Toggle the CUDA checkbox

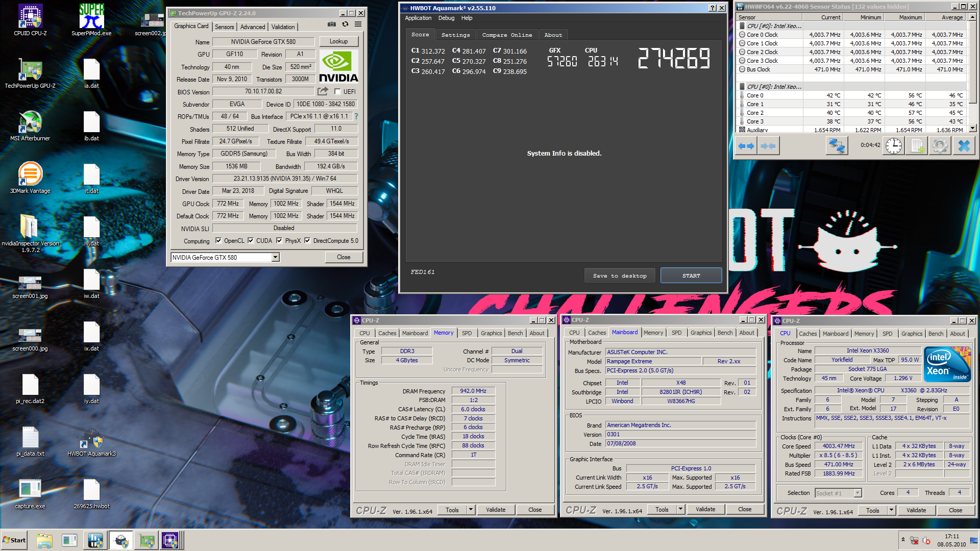point(251,241)
